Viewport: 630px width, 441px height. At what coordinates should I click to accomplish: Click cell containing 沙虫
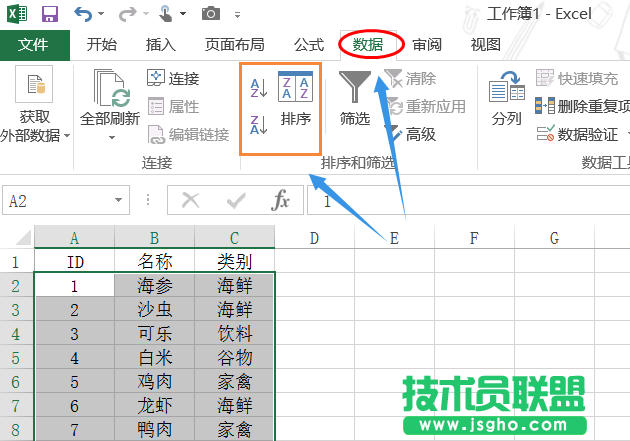coord(154,309)
